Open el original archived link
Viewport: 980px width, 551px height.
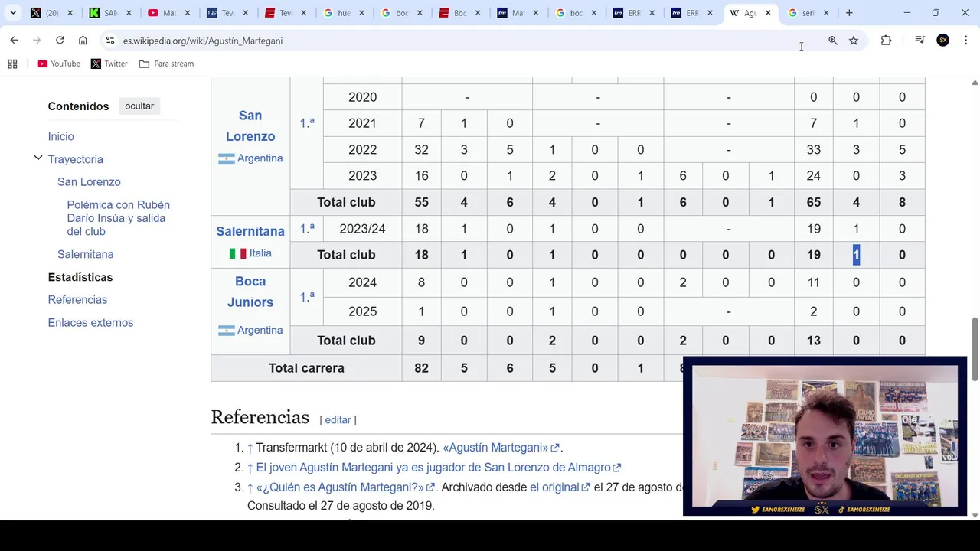pos(560,487)
